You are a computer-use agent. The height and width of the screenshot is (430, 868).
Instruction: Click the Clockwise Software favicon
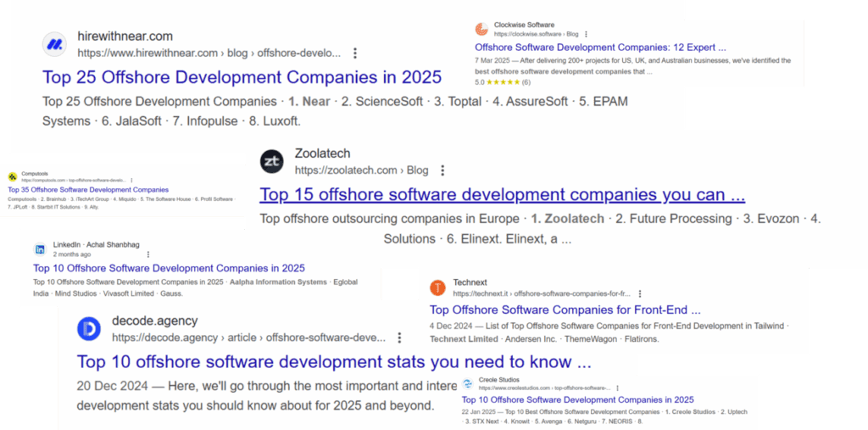pyautogui.click(x=481, y=30)
